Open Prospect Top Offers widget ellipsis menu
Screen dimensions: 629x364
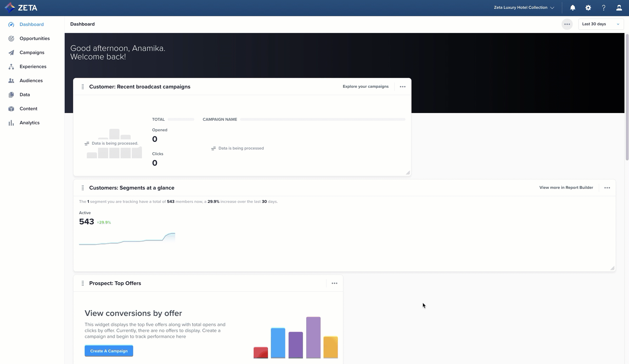click(x=334, y=283)
